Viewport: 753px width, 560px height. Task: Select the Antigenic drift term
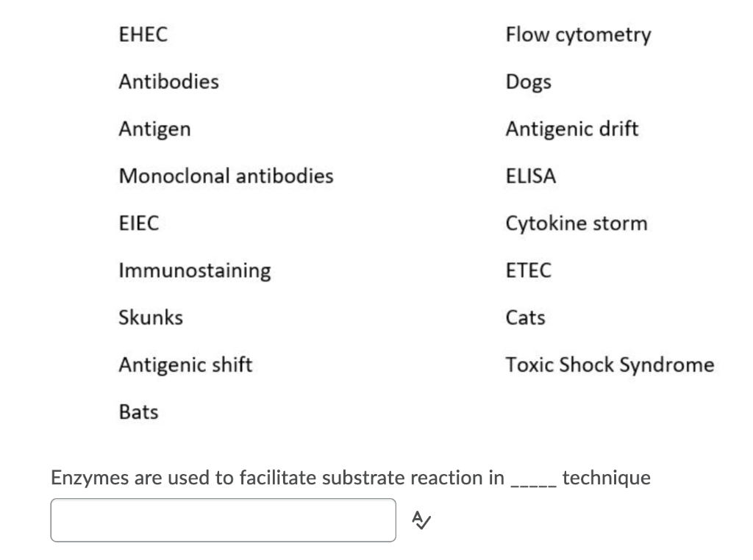coord(573,129)
